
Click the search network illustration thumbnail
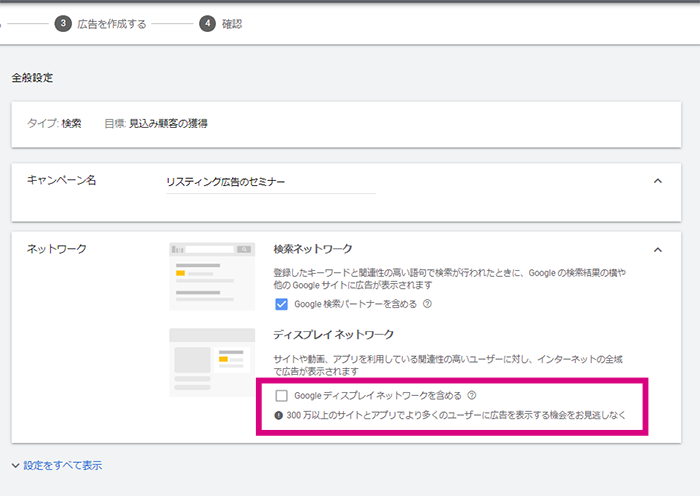[212, 276]
